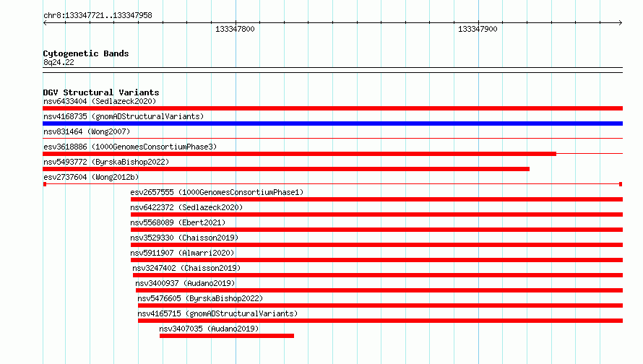The width and height of the screenshot is (643, 364).
Task: Select the red nsv6433404 variant bar
Action: pyautogui.click(x=332, y=108)
